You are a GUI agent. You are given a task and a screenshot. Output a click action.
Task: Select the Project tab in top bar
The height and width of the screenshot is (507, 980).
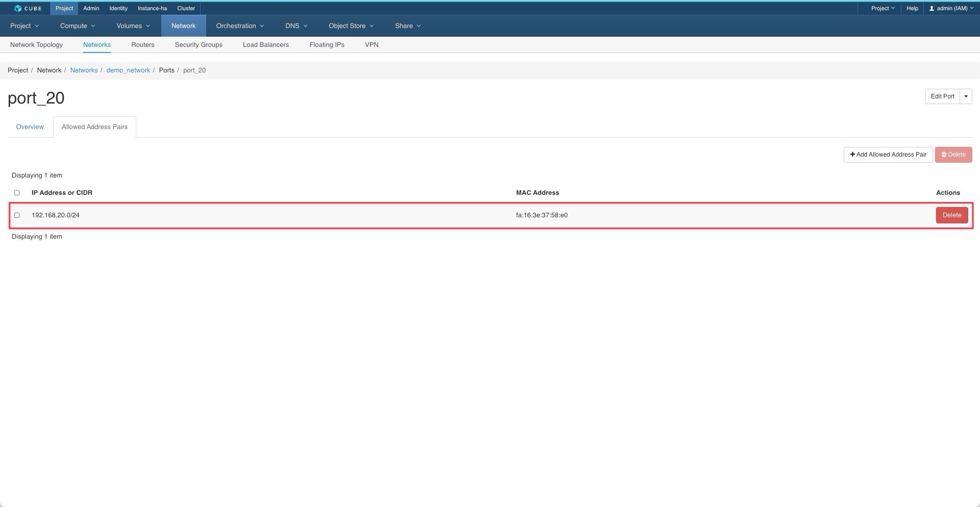tap(64, 8)
